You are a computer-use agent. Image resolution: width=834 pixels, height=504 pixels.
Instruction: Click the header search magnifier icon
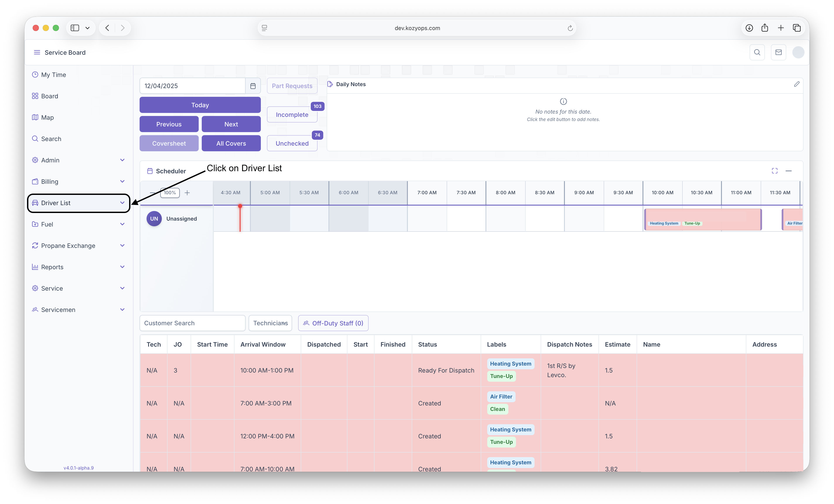[757, 53]
